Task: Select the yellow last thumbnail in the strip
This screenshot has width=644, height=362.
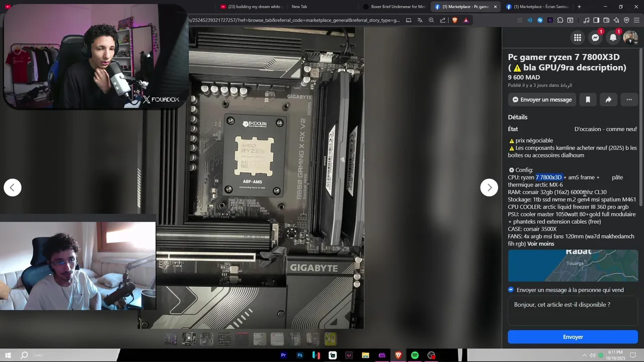Action: pyautogui.click(x=330, y=339)
